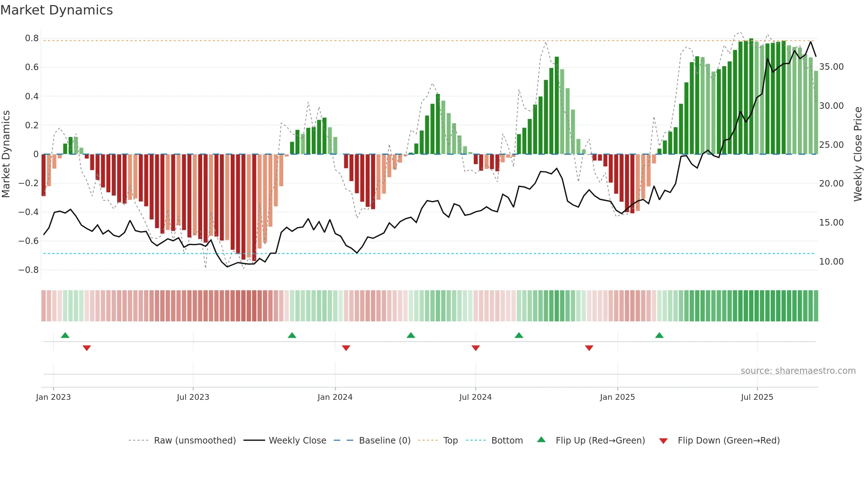Select flip-down marker at Jul 2024
Image resolution: width=868 pixels, height=488 pixels.
pyautogui.click(x=476, y=348)
